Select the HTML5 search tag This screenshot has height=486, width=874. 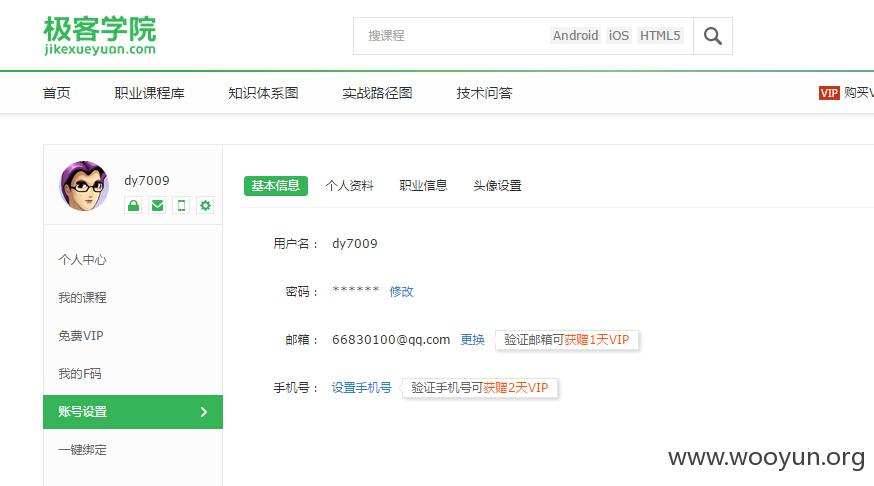[660, 36]
